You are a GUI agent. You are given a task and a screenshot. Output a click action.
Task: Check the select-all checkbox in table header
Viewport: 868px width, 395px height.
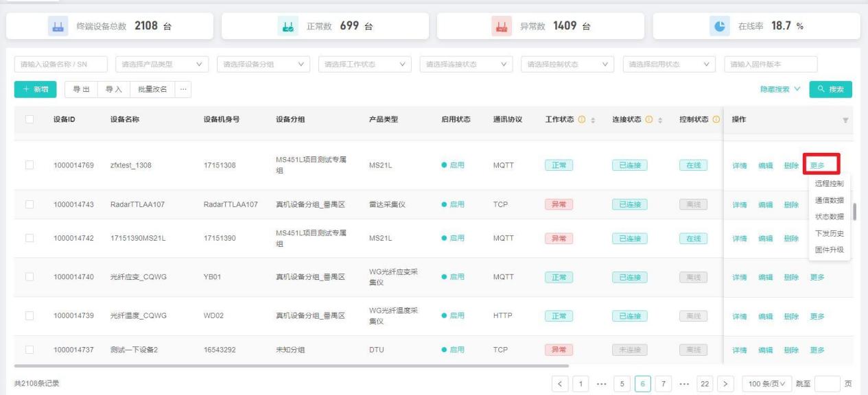[29, 120]
